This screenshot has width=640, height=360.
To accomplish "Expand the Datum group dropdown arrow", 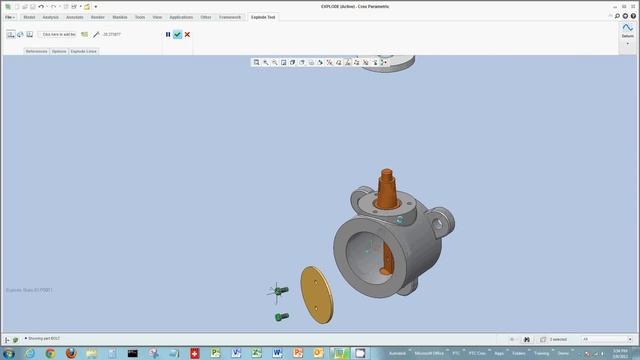I will coord(627,44).
